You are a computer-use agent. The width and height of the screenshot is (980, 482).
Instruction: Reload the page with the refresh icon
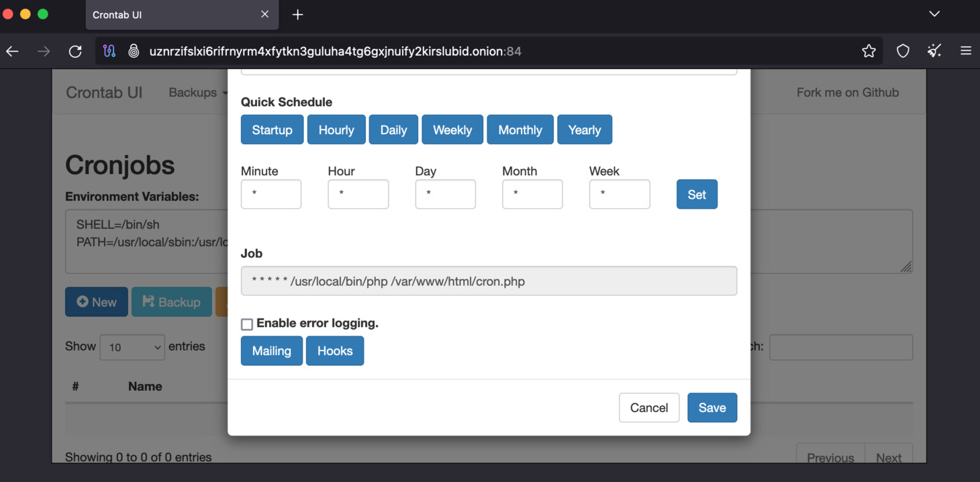75,51
